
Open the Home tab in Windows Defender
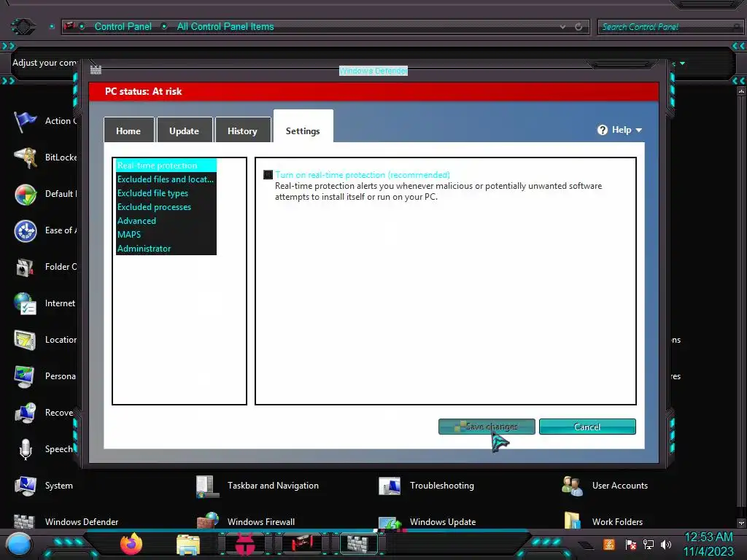coord(128,130)
